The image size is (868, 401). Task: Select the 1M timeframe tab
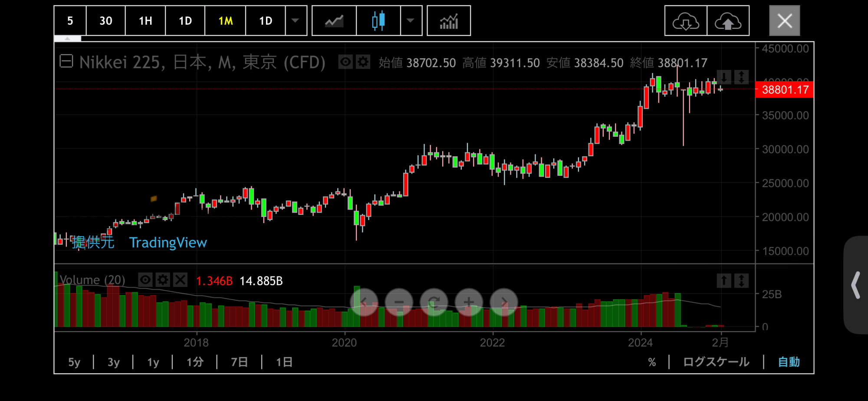(x=225, y=21)
